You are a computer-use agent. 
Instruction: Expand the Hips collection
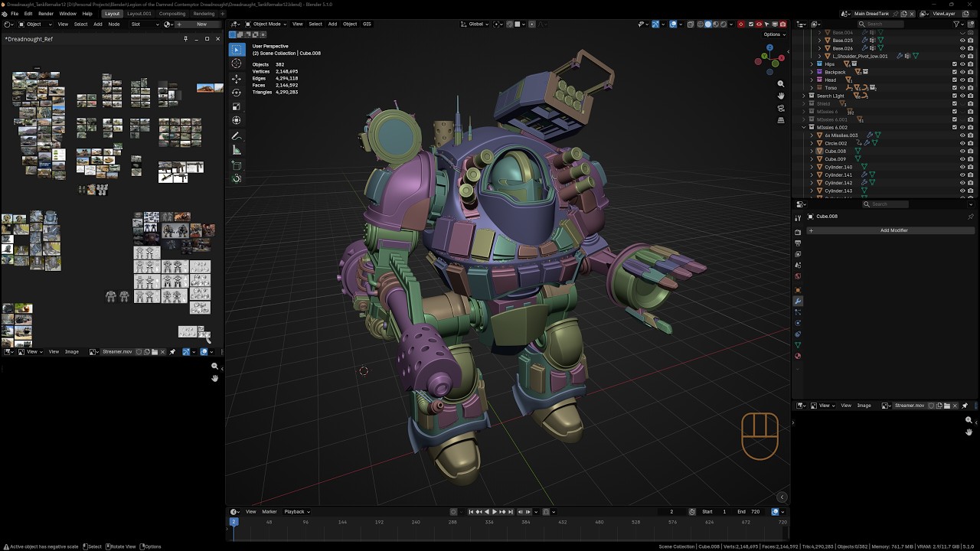pos(812,64)
